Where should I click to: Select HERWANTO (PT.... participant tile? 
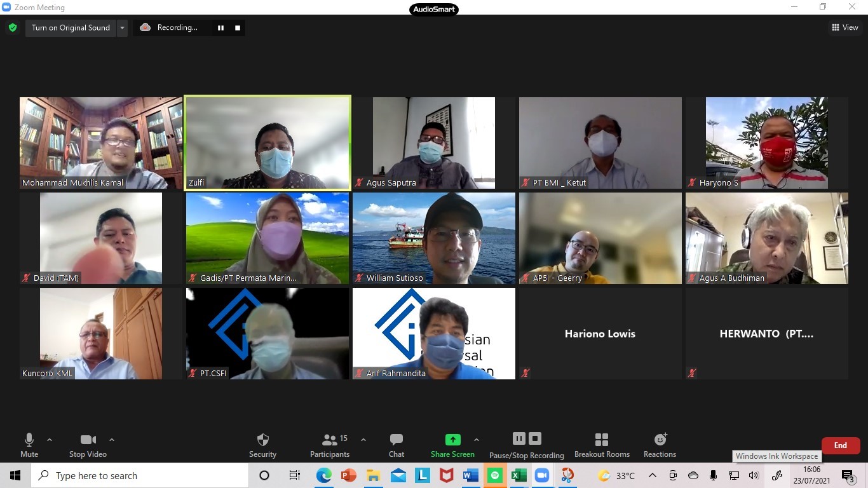[x=767, y=334]
